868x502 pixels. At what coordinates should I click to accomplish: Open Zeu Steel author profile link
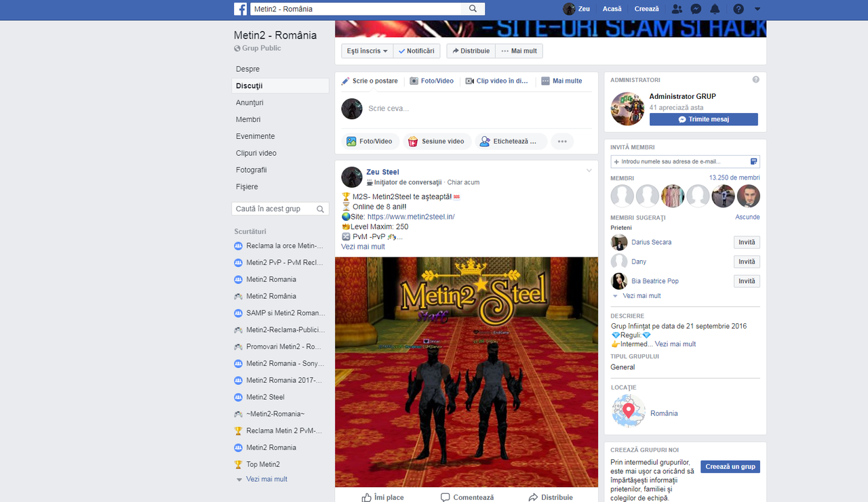tap(382, 172)
